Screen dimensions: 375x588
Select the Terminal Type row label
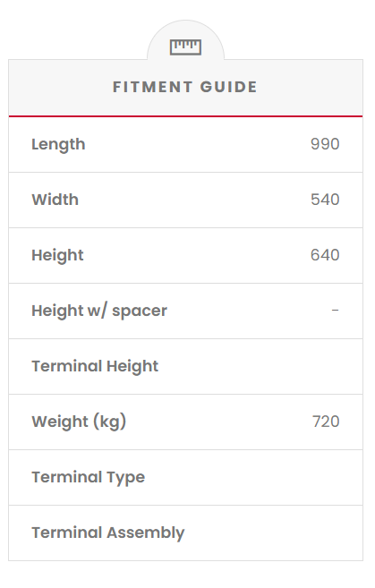(89, 478)
